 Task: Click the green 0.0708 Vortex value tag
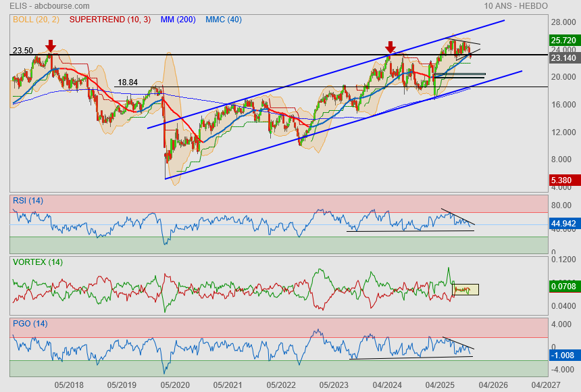pos(564,287)
